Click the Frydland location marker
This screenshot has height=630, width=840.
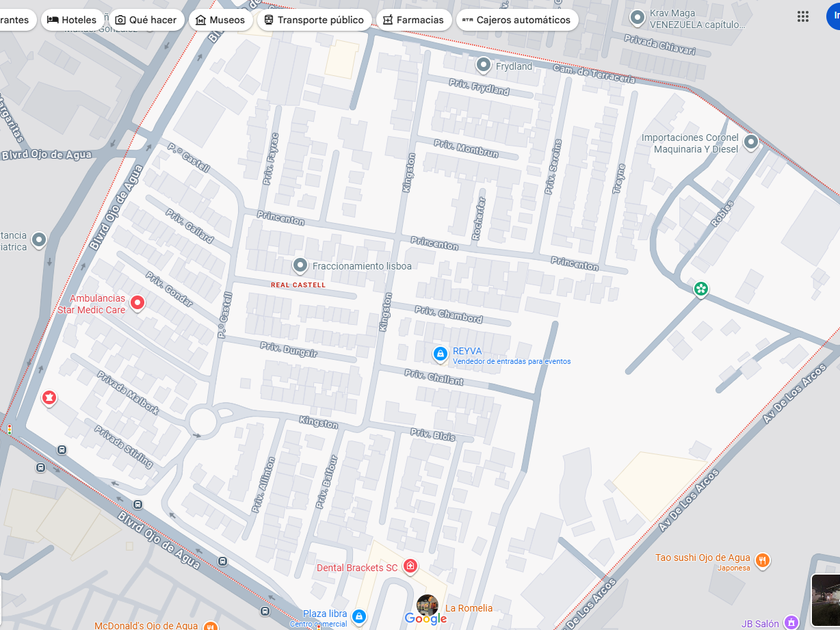tap(483, 66)
